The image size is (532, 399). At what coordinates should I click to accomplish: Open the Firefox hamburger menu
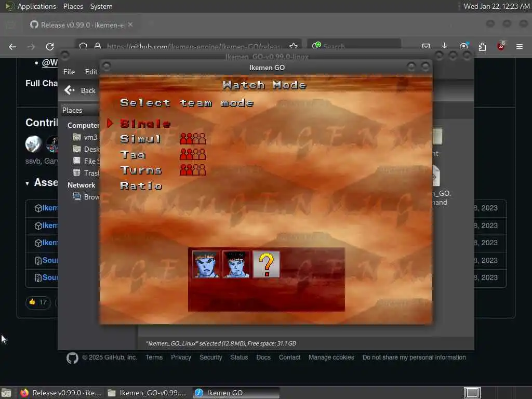point(520,46)
